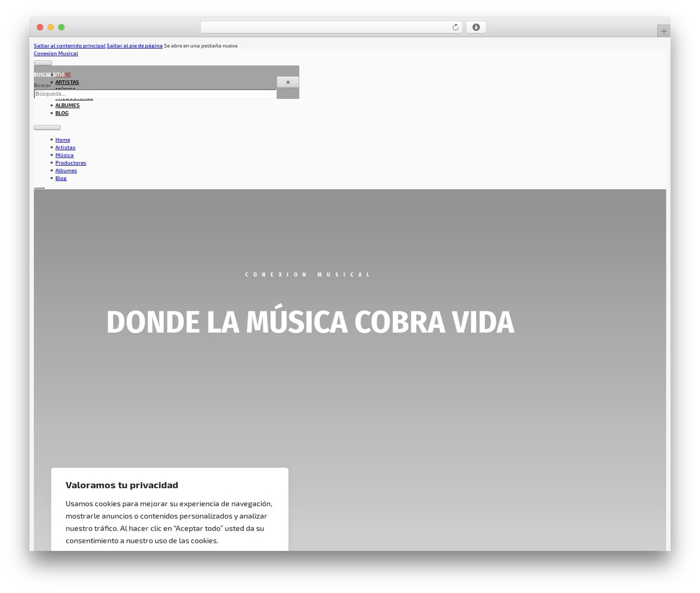Go to Blog in the lower menu
700x593 pixels.
pyautogui.click(x=61, y=178)
